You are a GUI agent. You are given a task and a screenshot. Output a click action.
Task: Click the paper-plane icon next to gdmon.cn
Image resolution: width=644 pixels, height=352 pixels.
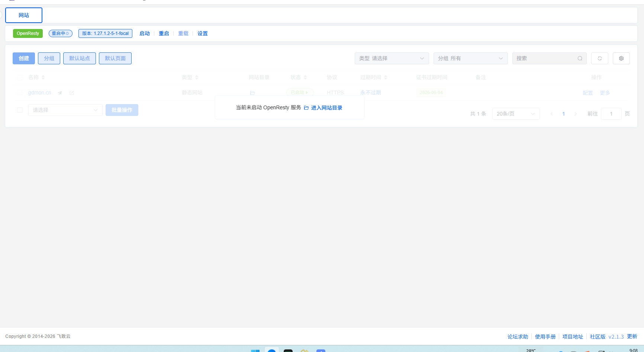[x=60, y=93]
